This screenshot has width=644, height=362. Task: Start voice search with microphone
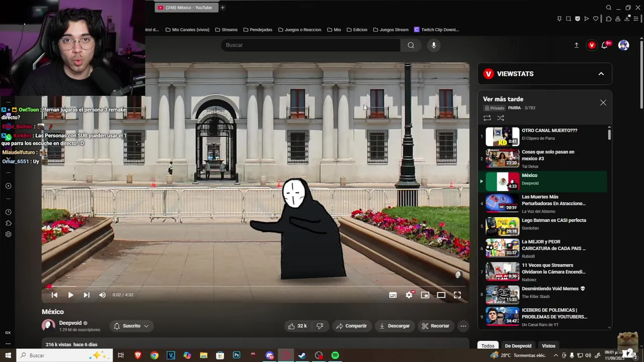434,45
